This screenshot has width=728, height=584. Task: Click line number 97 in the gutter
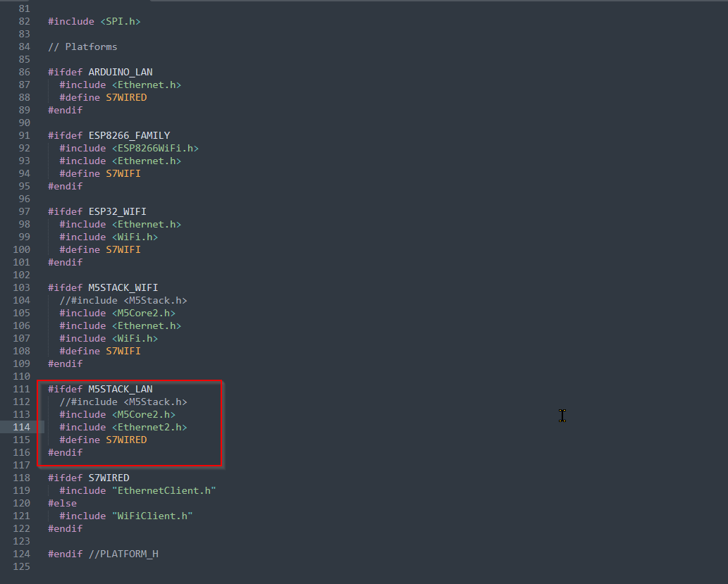click(24, 211)
